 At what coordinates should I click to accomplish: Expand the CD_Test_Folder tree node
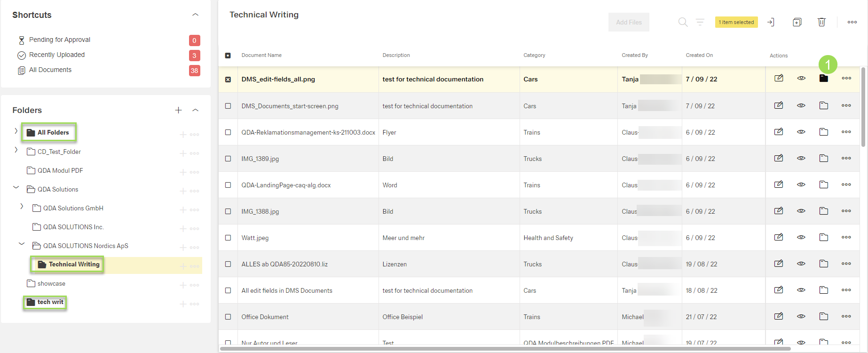(16, 150)
